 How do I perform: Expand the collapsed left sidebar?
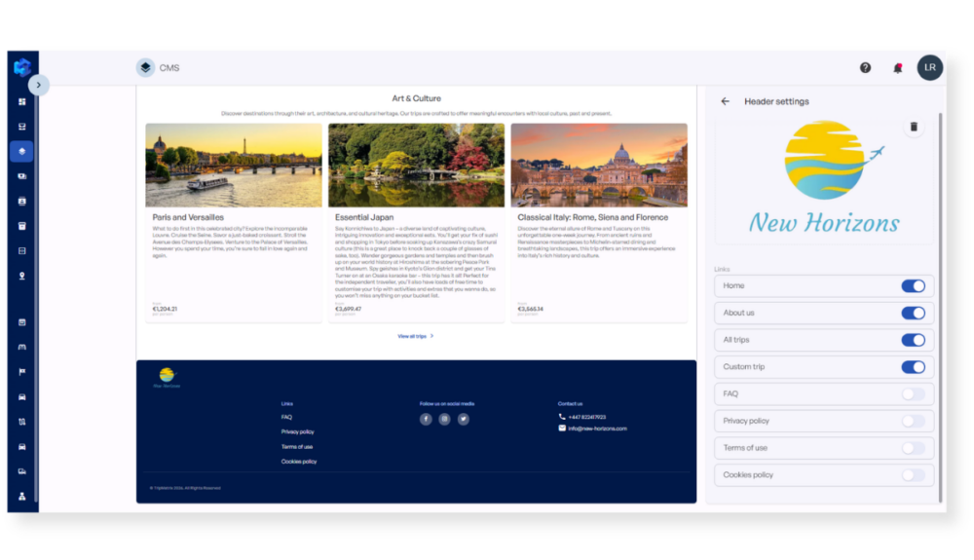point(39,85)
